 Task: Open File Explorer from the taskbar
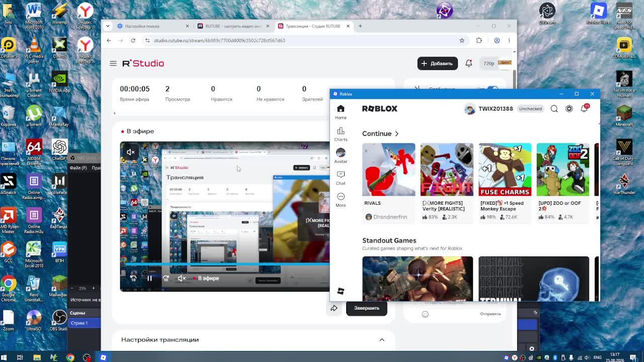point(37,357)
